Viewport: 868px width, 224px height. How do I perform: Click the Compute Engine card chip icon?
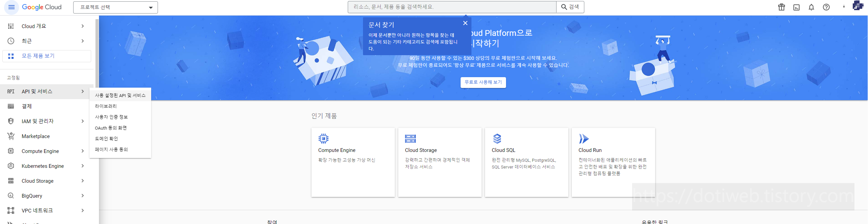coord(324,138)
